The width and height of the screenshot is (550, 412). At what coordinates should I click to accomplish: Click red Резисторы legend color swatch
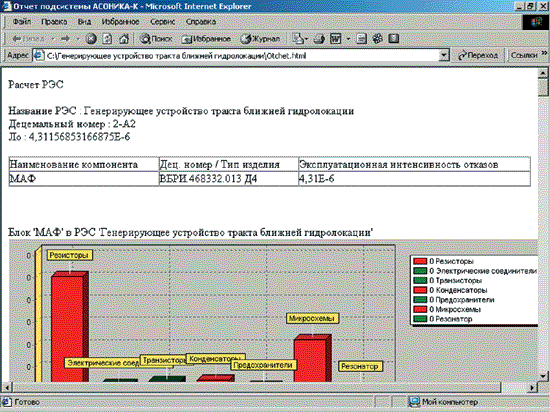pyautogui.click(x=420, y=261)
